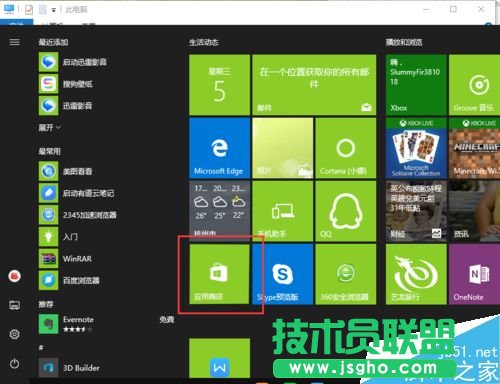Open the 应用商店 Store tile
Screen dimensions: 500x384
coord(219,274)
